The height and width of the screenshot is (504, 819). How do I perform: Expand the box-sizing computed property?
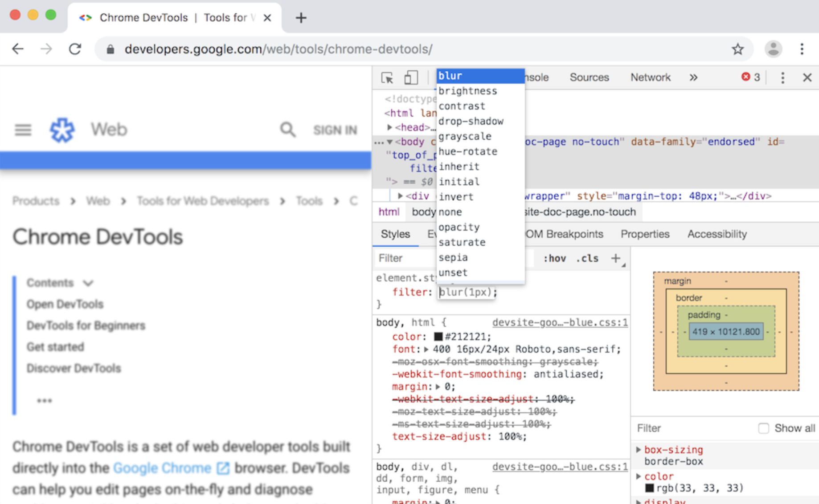click(x=639, y=450)
